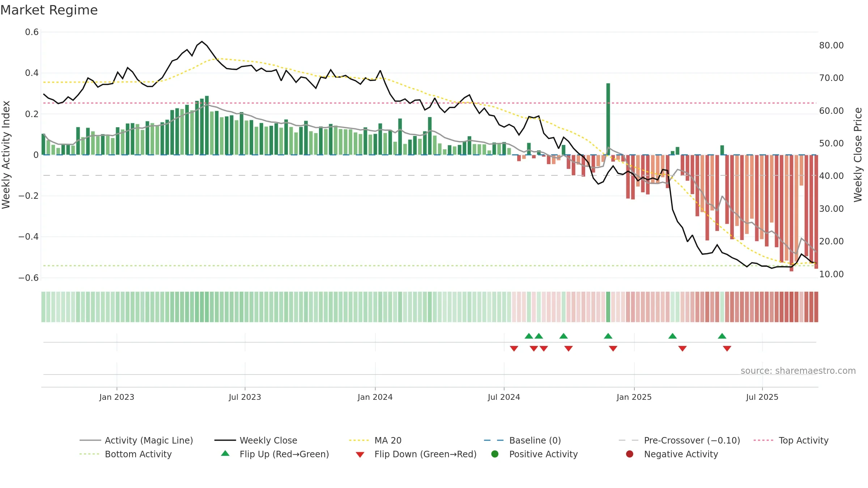The height and width of the screenshot is (488, 868).
Task: Toggle the Weekly Close legend entry
Action: pos(256,440)
